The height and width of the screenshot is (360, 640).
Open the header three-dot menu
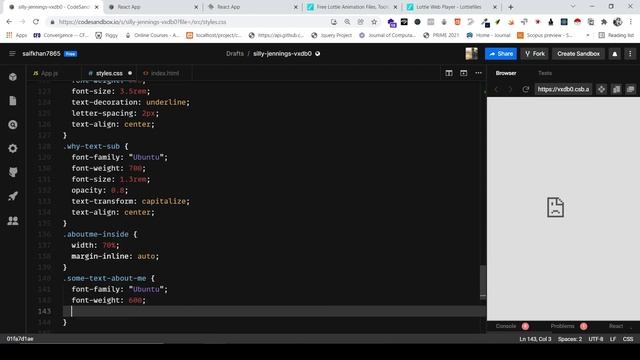point(630,53)
